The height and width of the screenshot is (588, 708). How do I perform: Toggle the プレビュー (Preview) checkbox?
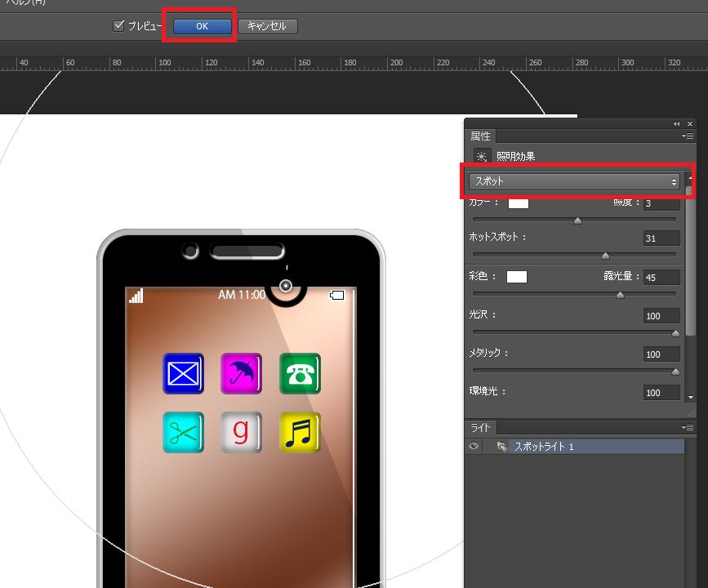pos(118,26)
